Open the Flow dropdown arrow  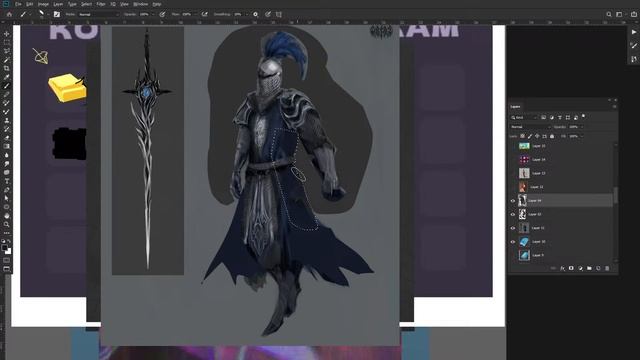pyautogui.click(x=196, y=14)
